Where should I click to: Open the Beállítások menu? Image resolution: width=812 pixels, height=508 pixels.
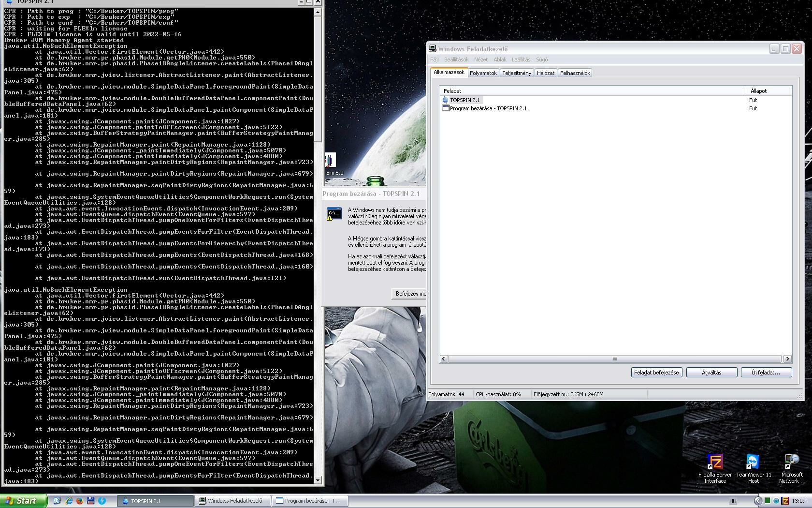(x=456, y=60)
